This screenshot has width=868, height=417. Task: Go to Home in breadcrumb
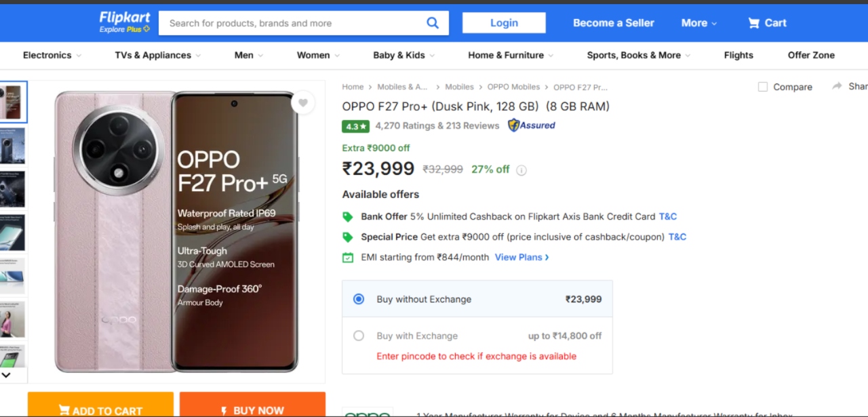coord(353,87)
